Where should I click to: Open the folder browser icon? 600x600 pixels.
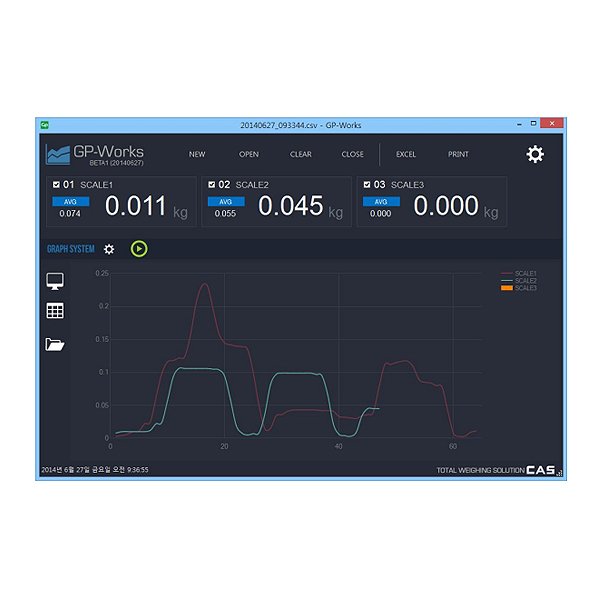[55, 345]
